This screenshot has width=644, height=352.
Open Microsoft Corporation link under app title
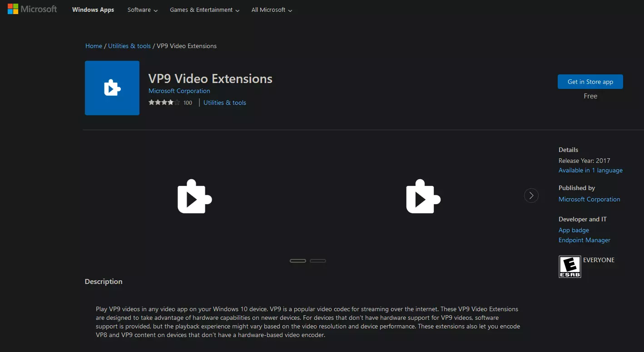[x=179, y=91]
